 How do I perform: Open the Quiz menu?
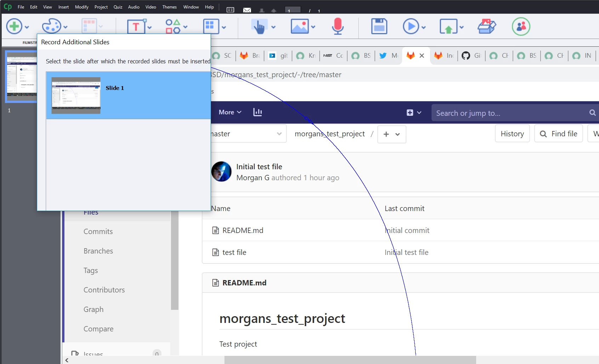tap(118, 7)
